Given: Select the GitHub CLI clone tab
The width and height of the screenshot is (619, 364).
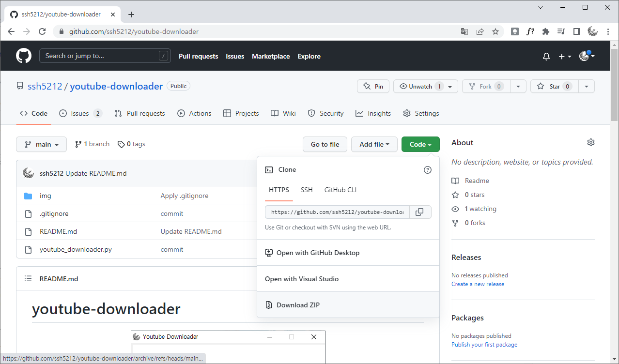Looking at the screenshot, I should click(340, 190).
